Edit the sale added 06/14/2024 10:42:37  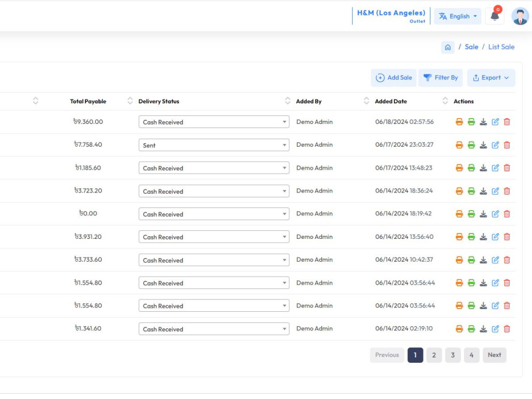[x=495, y=260]
